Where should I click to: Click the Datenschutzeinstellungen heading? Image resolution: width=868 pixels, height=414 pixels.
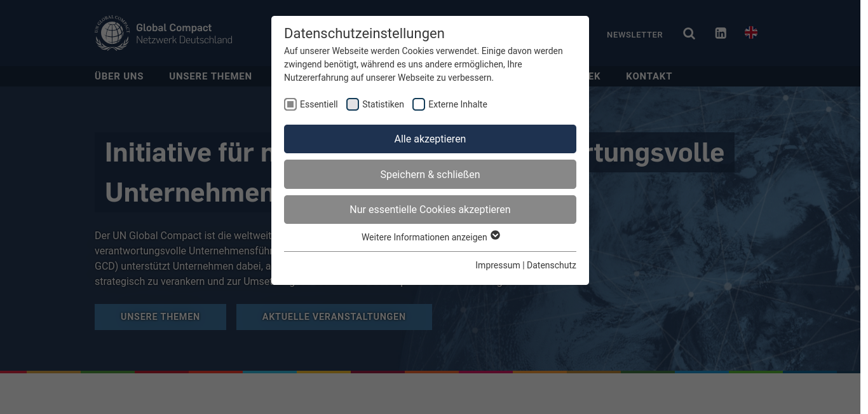pos(364,33)
